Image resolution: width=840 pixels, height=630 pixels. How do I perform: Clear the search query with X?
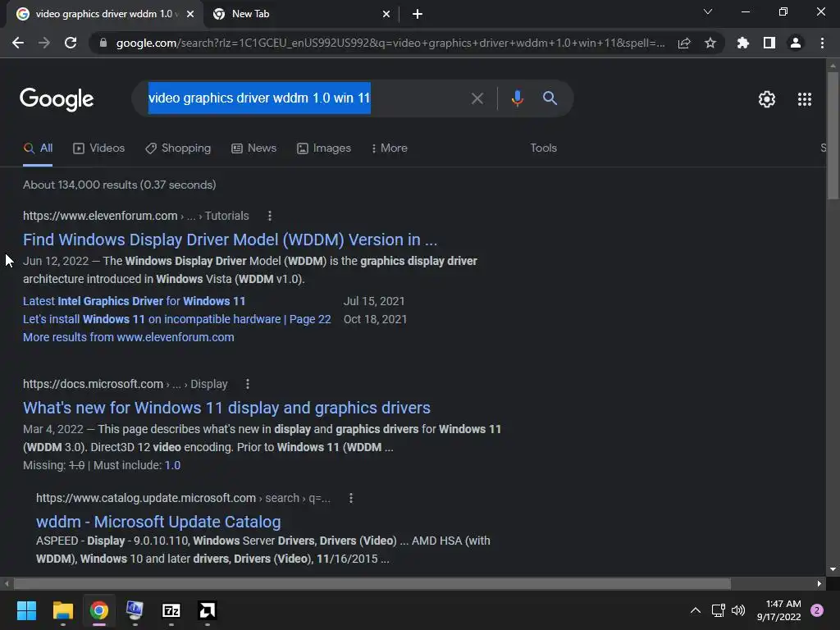click(x=477, y=98)
